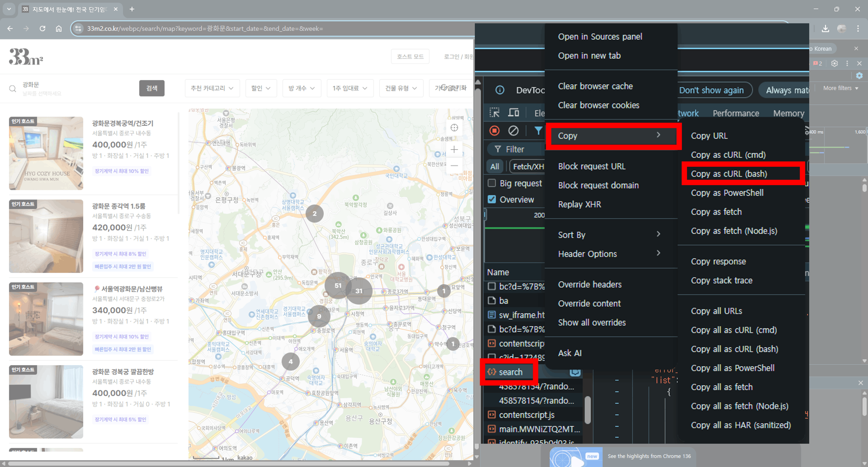Zoom in the map with plus icon
Screen dimensions: 868x467
click(x=454, y=149)
